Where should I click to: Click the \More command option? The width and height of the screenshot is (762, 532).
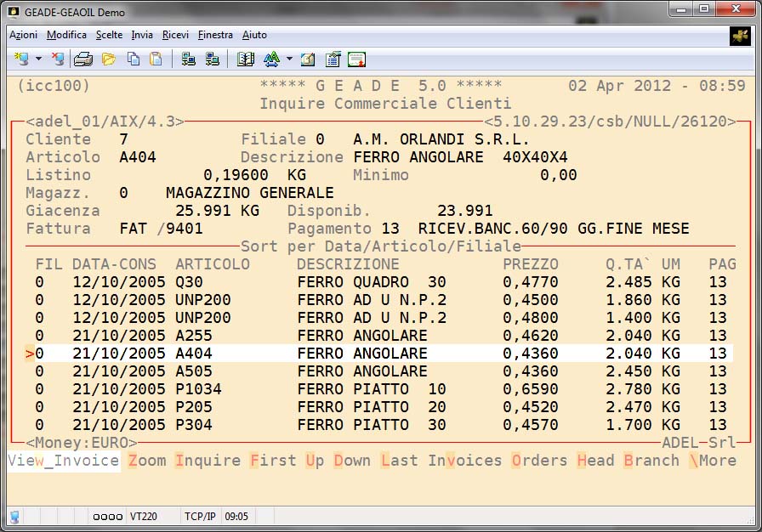713,461
